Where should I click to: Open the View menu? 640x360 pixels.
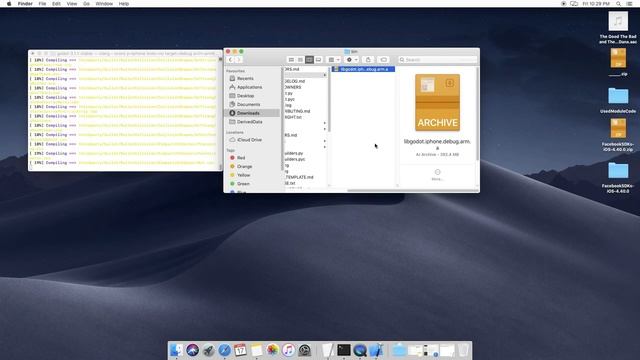(72, 4)
